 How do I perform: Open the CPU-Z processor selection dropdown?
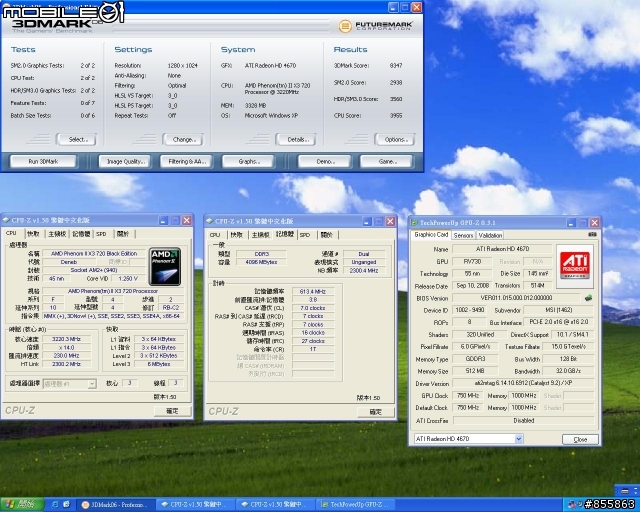(x=92, y=384)
